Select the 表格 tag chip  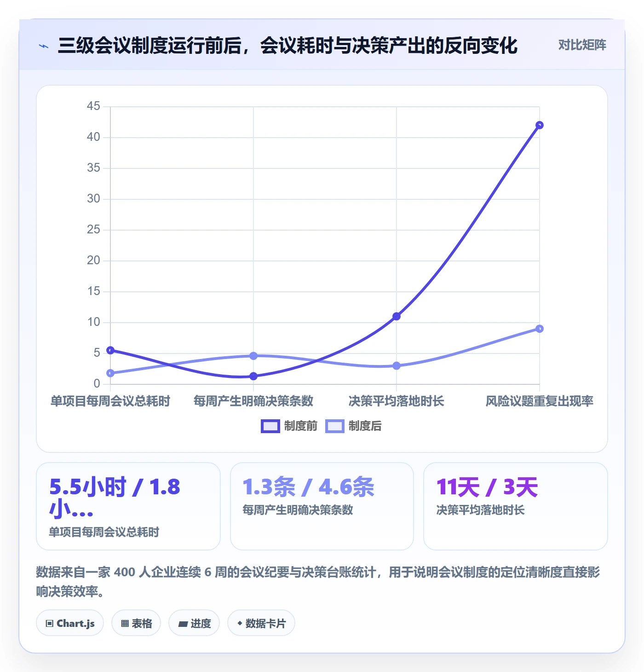point(136,623)
